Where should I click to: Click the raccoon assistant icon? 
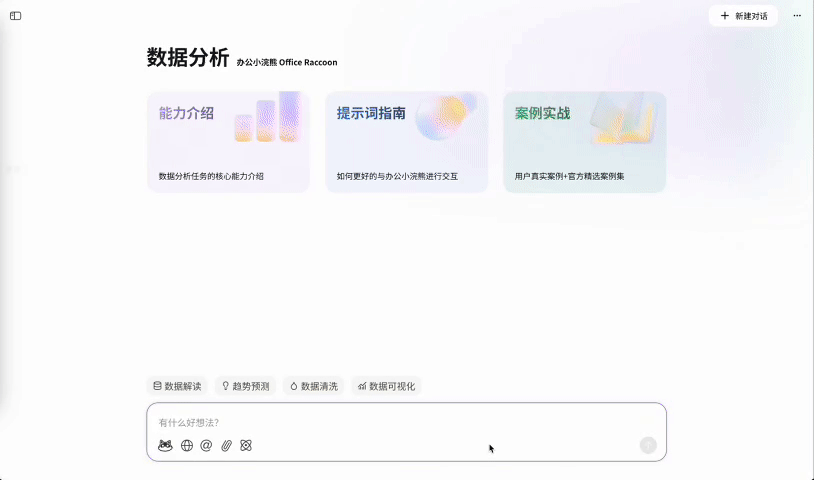[166, 445]
